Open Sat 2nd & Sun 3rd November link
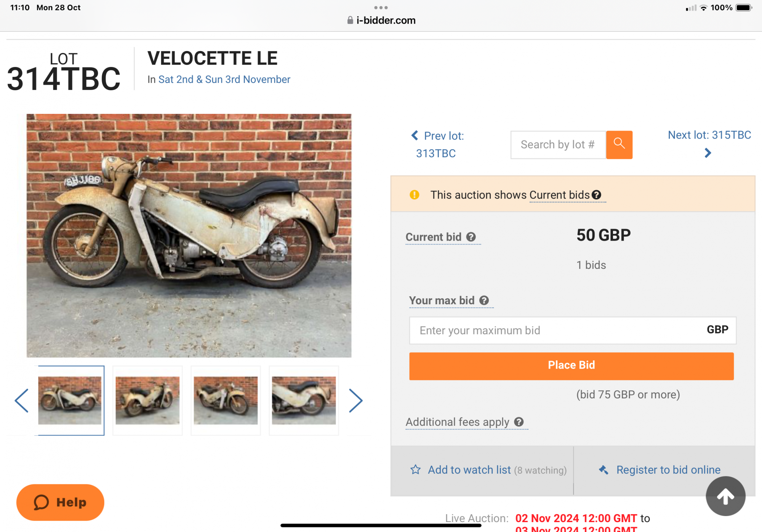This screenshot has width=762, height=532. tap(224, 79)
